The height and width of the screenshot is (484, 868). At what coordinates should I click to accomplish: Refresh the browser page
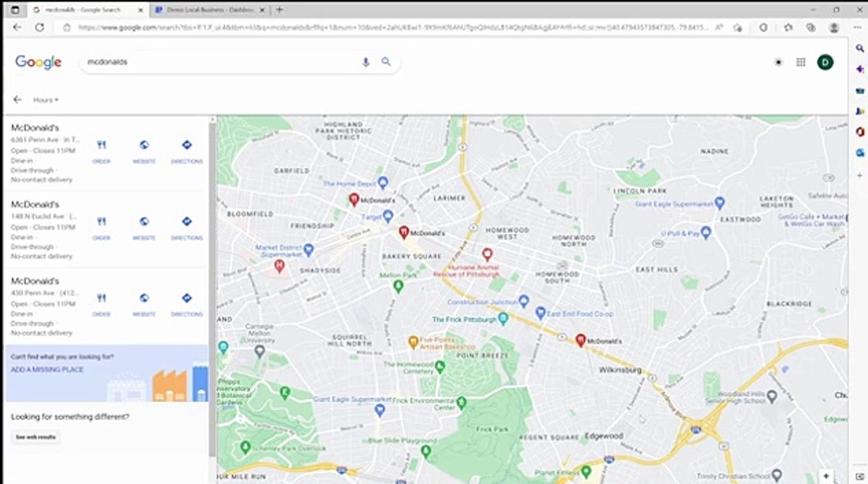(40, 28)
